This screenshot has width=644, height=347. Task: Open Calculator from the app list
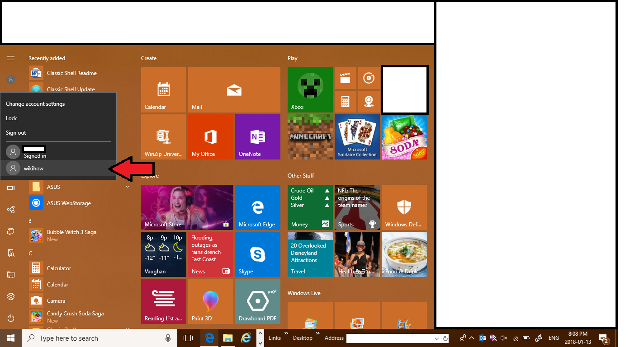[80, 268]
